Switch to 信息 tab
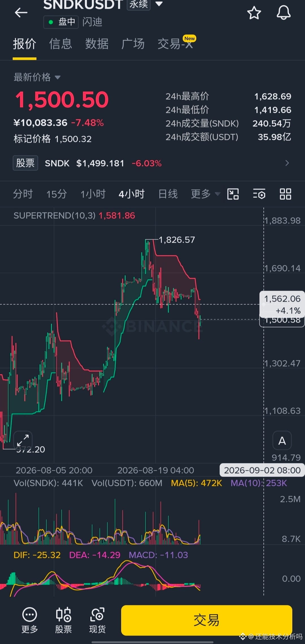Screen dimensions: 305x644 pyautogui.click(x=60, y=44)
